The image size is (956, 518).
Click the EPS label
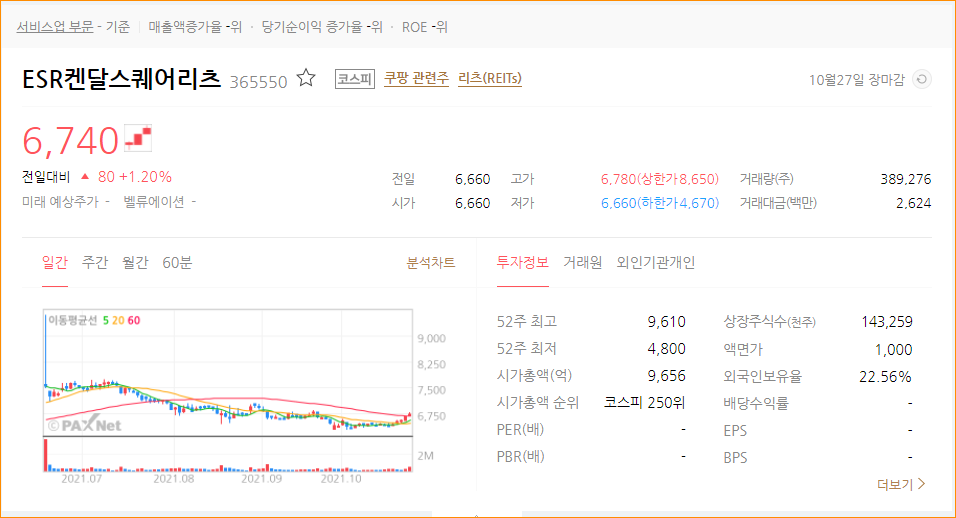pyautogui.click(x=735, y=430)
